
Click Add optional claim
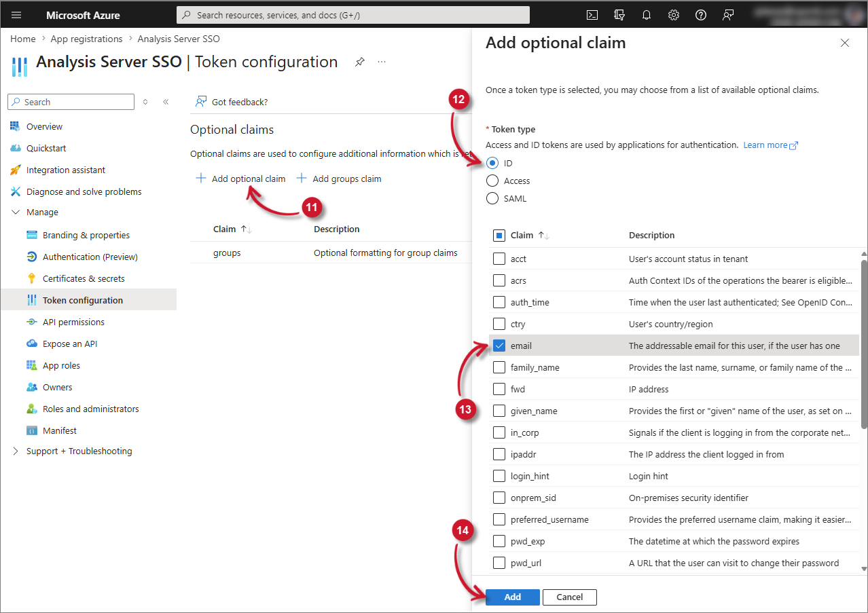pyautogui.click(x=240, y=179)
